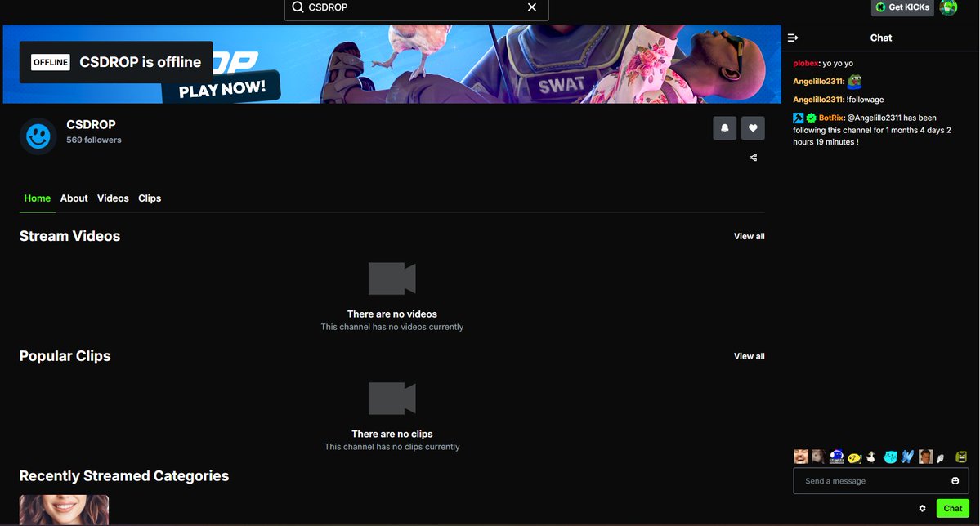980x526 pixels.
Task: Click the green Chat send button
Action: [x=952, y=509]
